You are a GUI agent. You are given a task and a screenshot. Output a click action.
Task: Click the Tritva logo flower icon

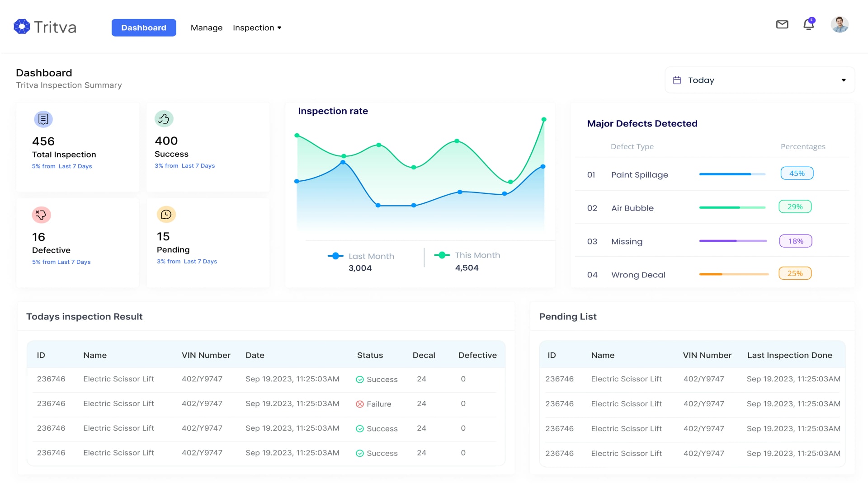coord(21,26)
